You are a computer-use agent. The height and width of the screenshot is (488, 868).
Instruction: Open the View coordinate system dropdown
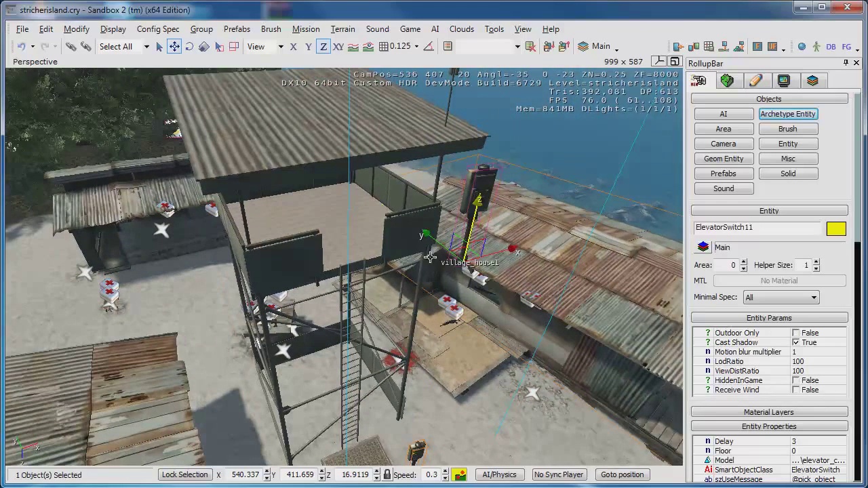click(x=265, y=47)
